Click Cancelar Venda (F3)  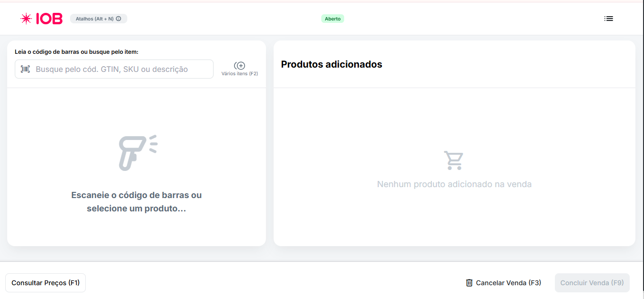click(x=509, y=282)
